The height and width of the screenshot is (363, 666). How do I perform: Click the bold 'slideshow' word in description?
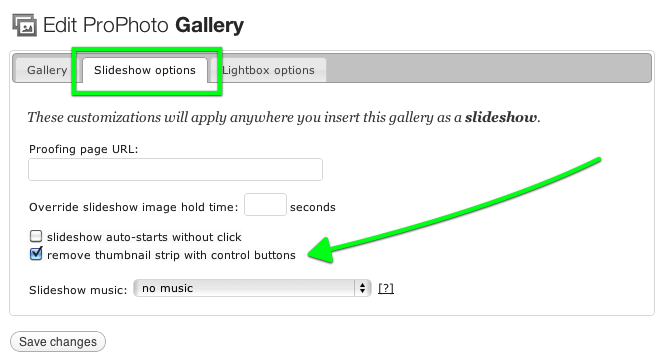[501, 117]
